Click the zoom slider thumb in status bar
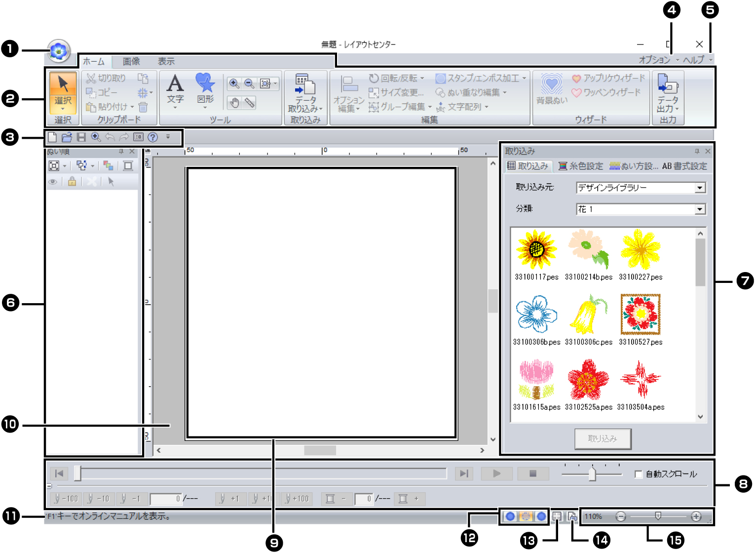This screenshot has width=756, height=553. 658,516
